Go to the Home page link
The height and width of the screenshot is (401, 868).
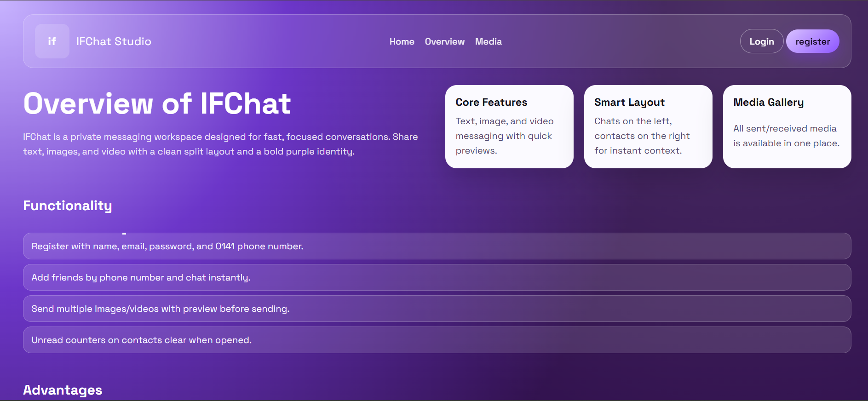point(402,41)
